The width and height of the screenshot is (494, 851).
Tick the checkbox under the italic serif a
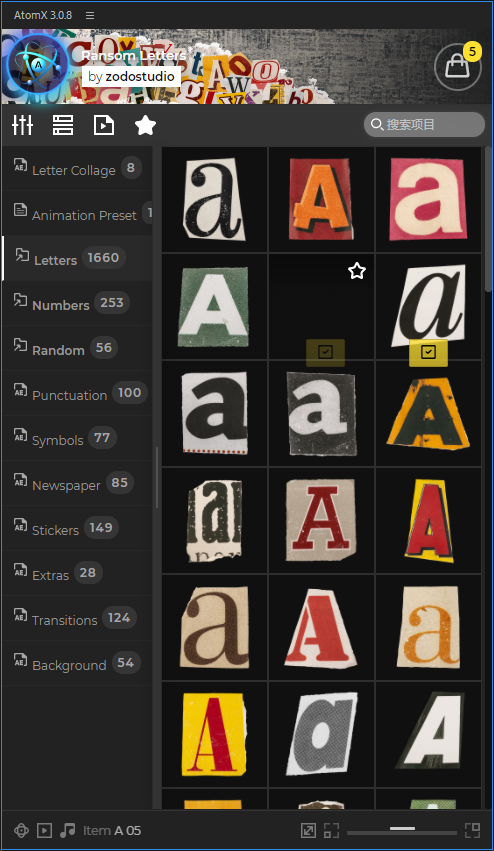tap(428, 353)
